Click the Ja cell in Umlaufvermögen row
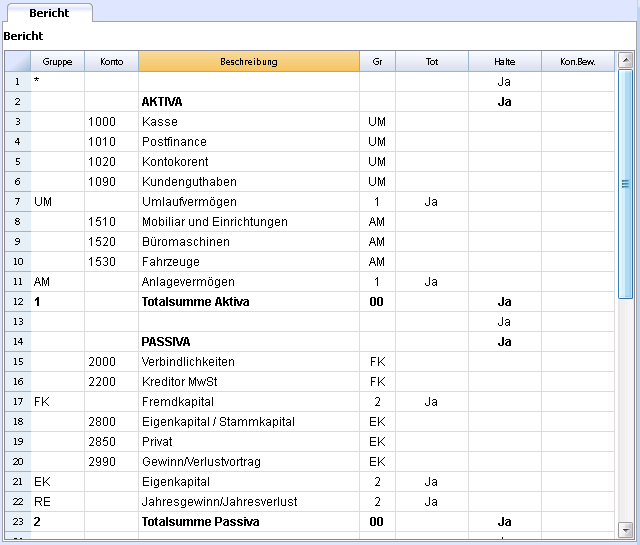Screen dimensions: 640x545 [432, 202]
